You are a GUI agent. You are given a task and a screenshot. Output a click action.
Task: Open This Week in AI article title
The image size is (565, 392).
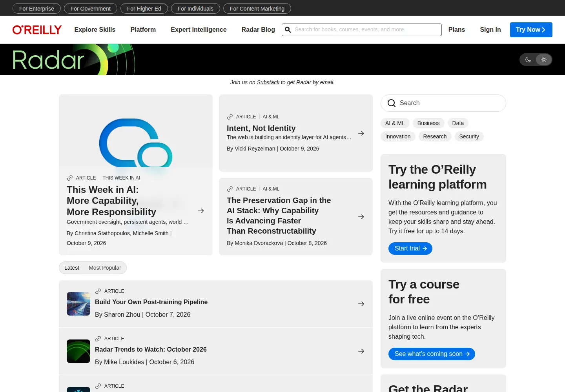tap(111, 201)
